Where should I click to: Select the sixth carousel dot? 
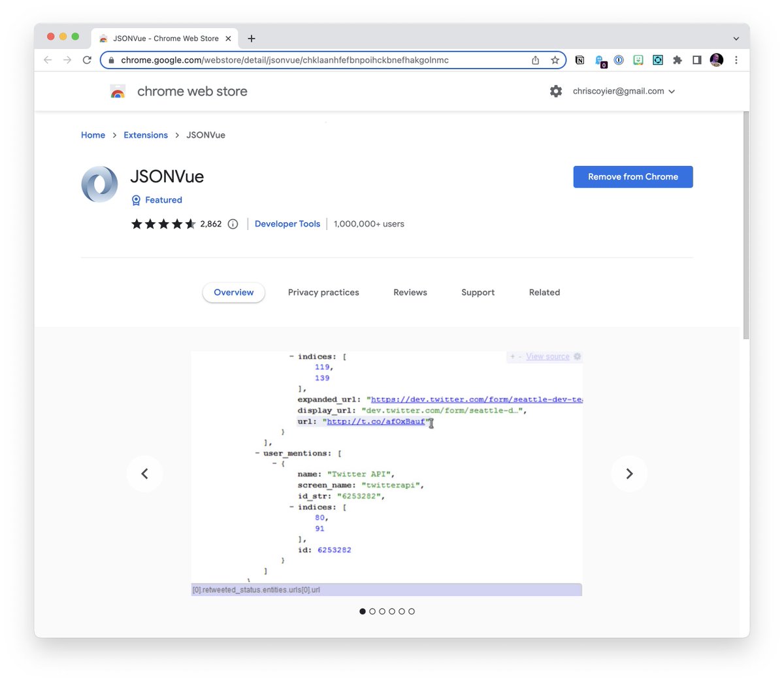(x=412, y=611)
